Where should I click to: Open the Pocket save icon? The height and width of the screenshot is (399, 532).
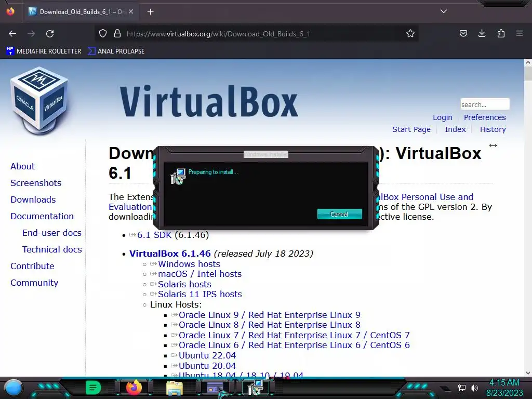coord(463,34)
